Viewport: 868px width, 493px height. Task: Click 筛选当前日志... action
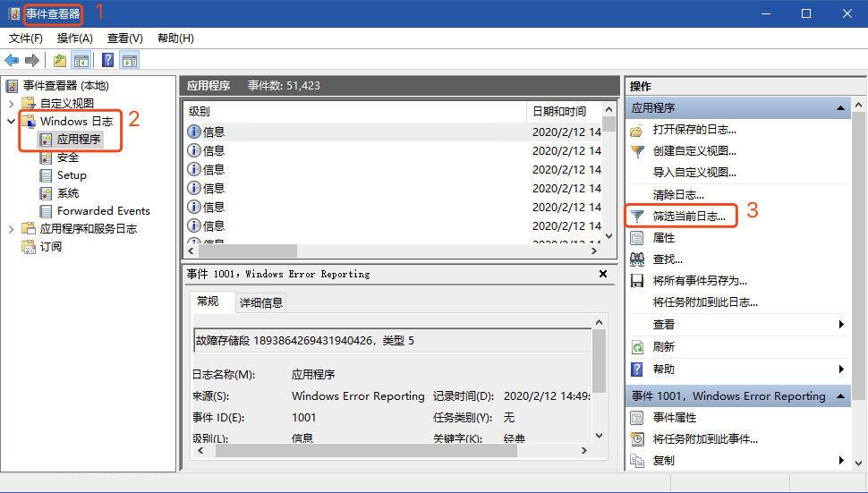(x=689, y=217)
